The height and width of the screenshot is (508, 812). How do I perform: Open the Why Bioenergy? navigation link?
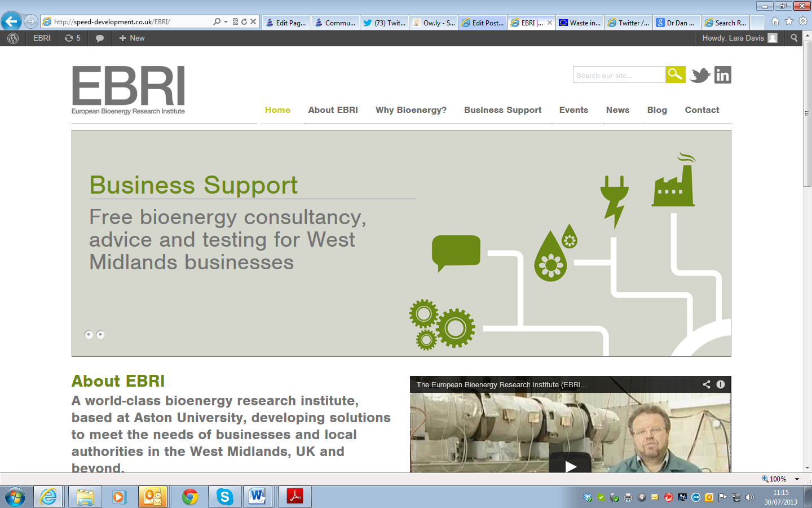pyautogui.click(x=411, y=110)
